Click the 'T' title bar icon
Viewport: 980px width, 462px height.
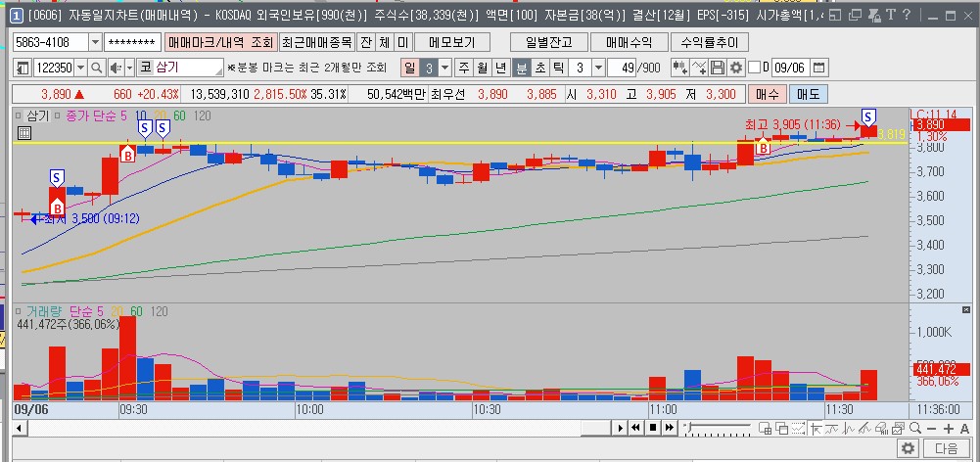coord(891,15)
